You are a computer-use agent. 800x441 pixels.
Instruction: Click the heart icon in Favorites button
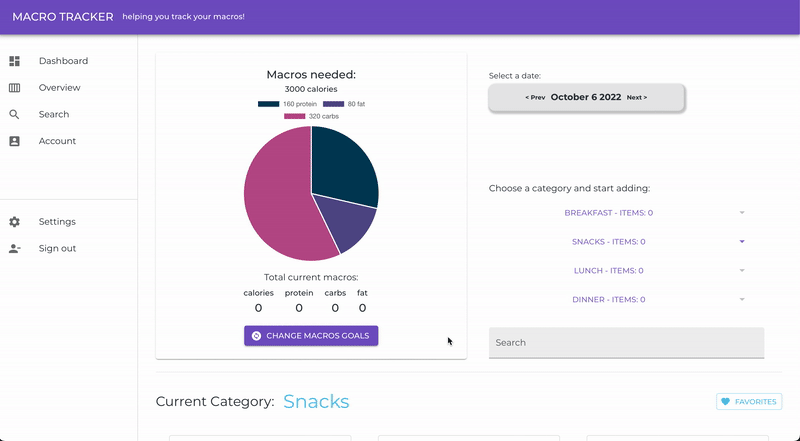click(x=726, y=402)
